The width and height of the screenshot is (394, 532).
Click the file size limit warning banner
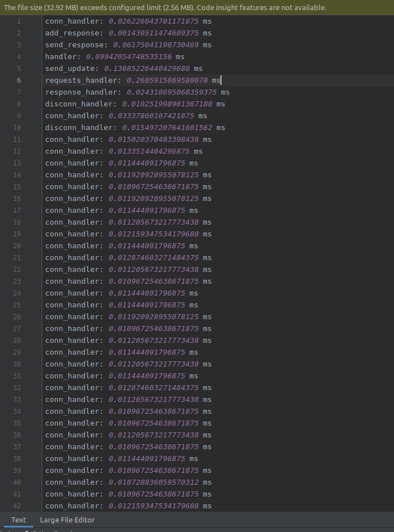point(197,7)
